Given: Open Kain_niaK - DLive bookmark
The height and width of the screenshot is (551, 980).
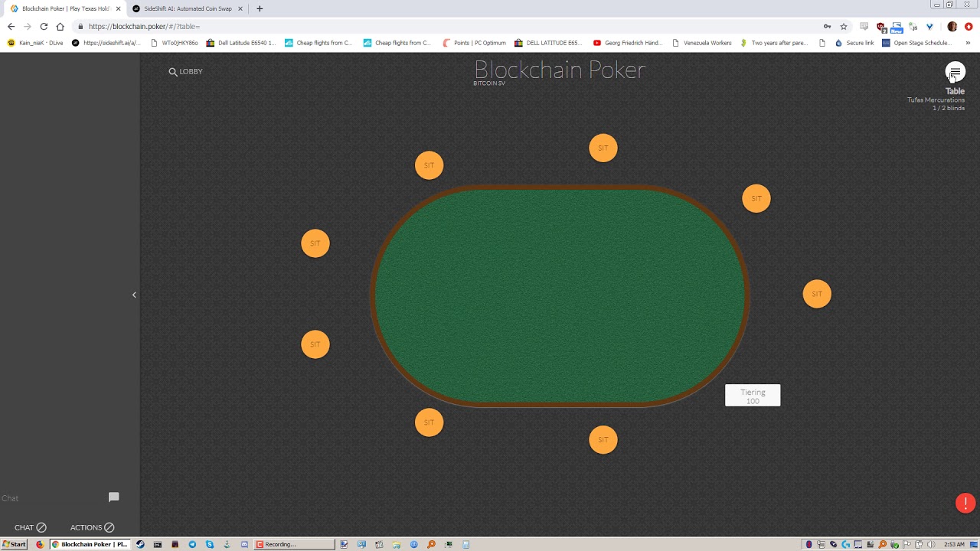Looking at the screenshot, I should pos(35,43).
